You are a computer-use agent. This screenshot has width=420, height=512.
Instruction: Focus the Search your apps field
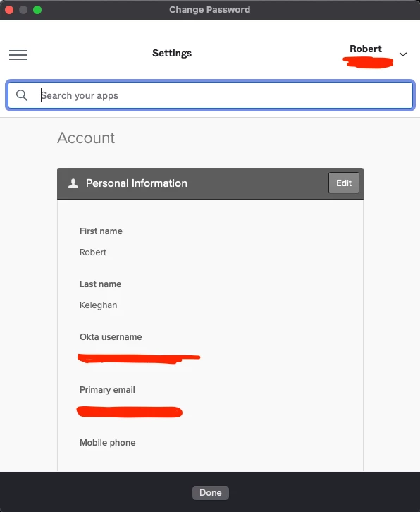point(211,95)
